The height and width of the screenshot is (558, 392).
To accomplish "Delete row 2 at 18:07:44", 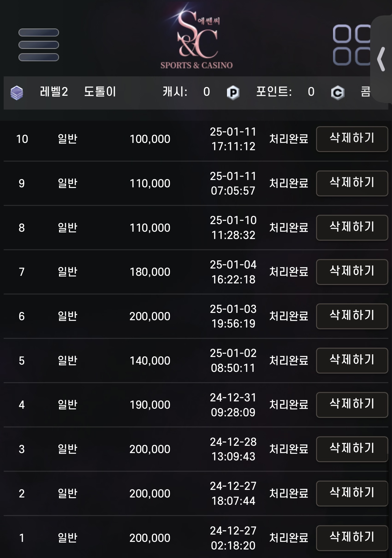I will click(352, 494).
